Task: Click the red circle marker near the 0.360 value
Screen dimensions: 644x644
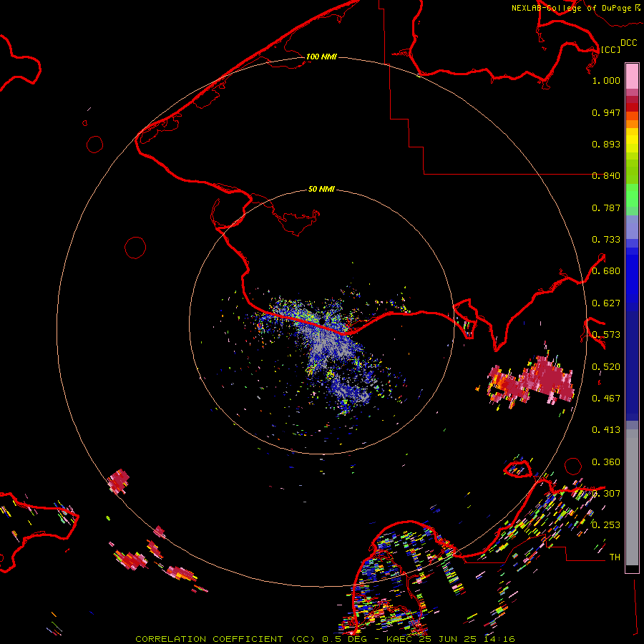Action: pos(573,466)
